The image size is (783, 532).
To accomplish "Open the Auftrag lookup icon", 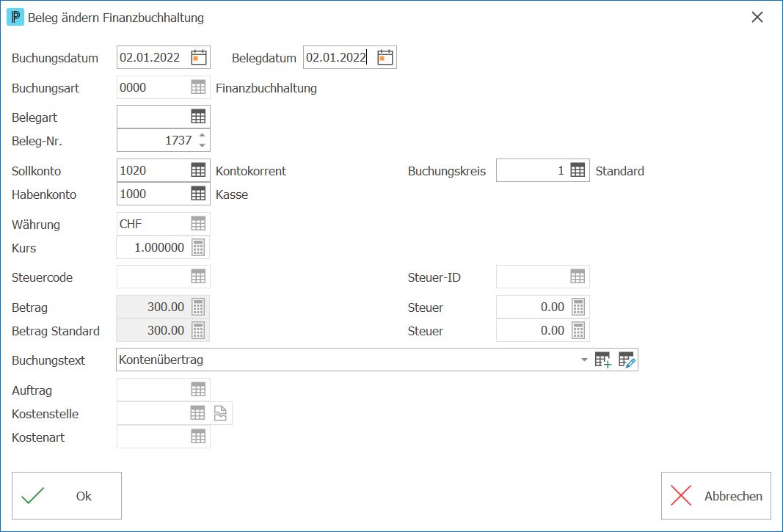I will (198, 390).
